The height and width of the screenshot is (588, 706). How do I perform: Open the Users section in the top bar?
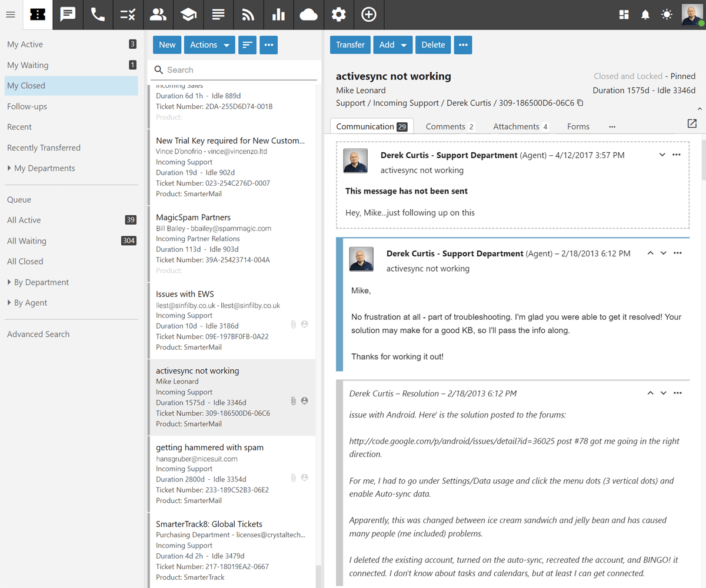158,15
